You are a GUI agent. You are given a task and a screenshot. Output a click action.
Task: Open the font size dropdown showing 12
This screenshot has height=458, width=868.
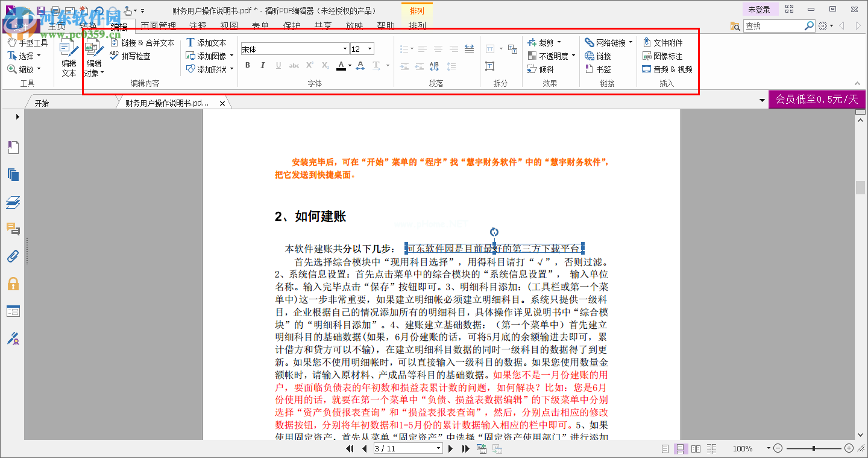[370, 49]
